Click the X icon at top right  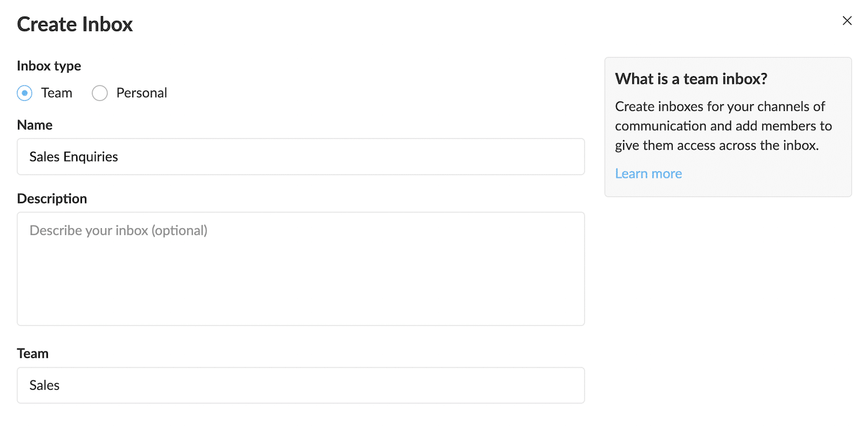(847, 20)
